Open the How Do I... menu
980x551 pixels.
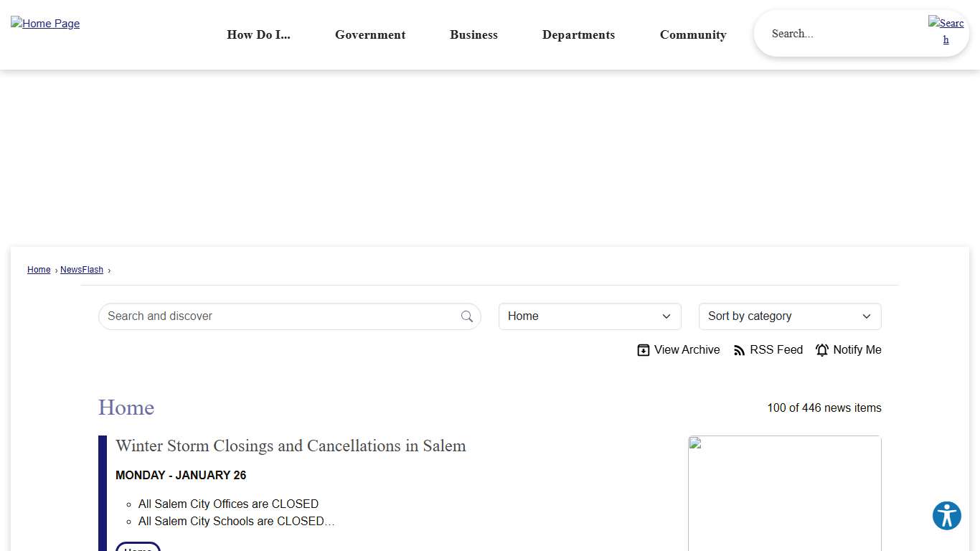coord(258,35)
